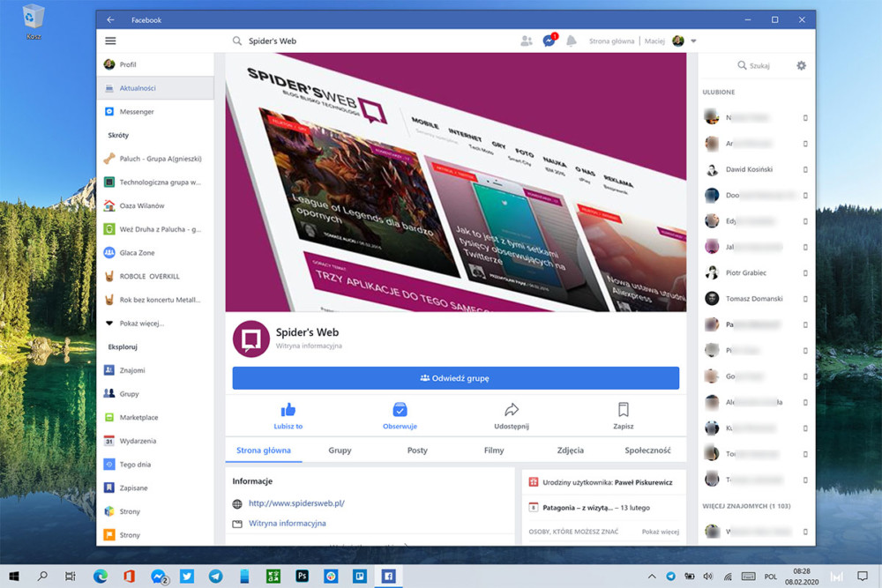Open Paweł Piskurewicz birthday notice
This screenshot has height=588, width=882.
(x=604, y=482)
